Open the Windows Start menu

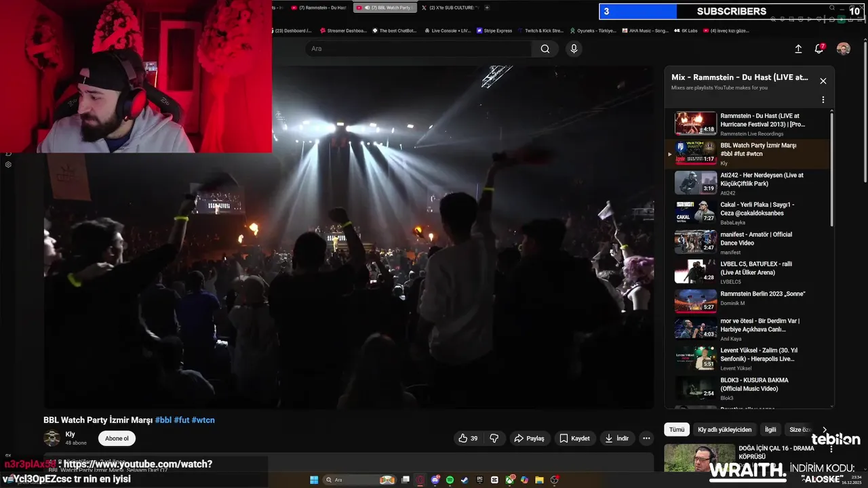click(x=314, y=480)
